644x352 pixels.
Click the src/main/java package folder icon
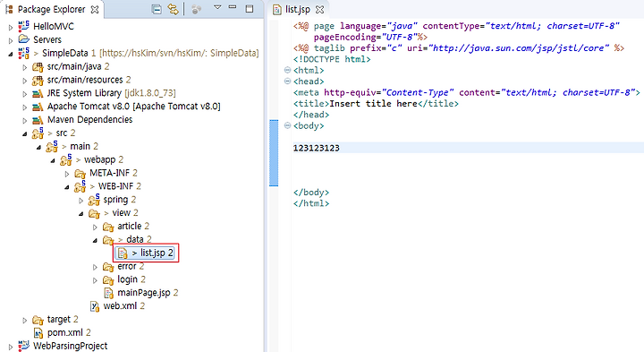(x=38, y=66)
